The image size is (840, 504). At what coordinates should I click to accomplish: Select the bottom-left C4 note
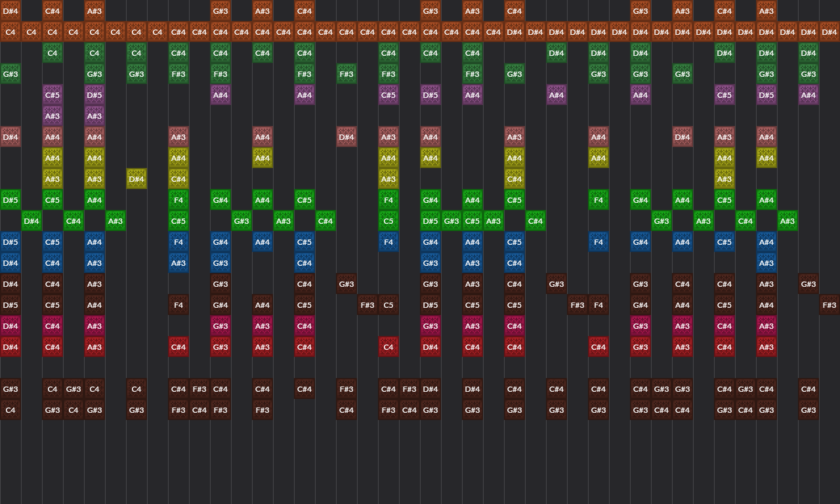[x=10, y=409]
